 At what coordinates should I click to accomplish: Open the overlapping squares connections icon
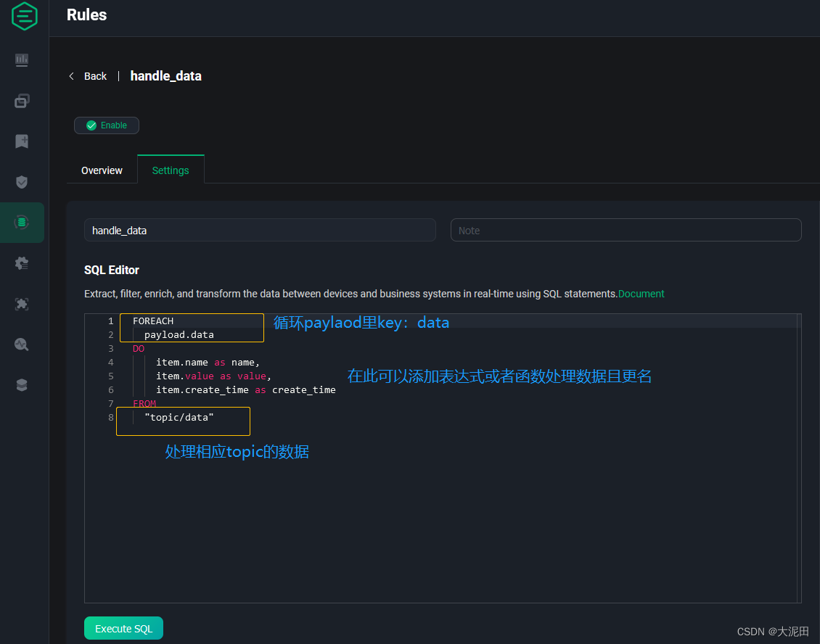[x=22, y=100]
